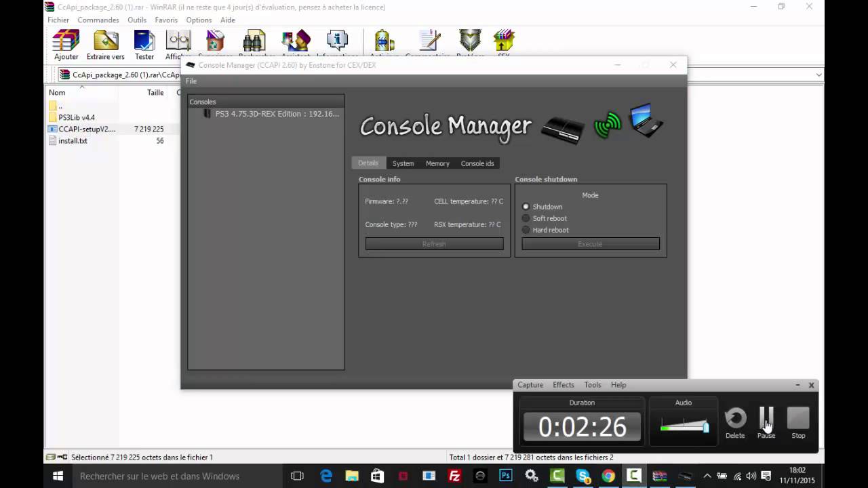Open Outils menu in WinRAR
The width and height of the screenshot is (868, 488).
tap(137, 20)
